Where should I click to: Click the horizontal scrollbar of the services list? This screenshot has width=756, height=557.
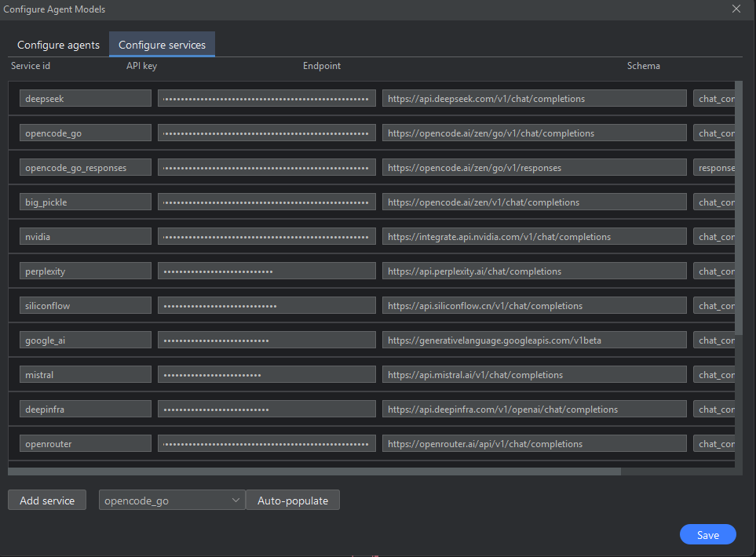point(314,471)
